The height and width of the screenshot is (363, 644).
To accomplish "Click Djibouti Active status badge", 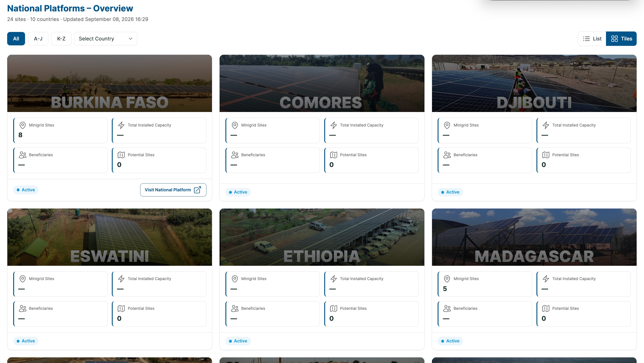I will pyautogui.click(x=450, y=192).
